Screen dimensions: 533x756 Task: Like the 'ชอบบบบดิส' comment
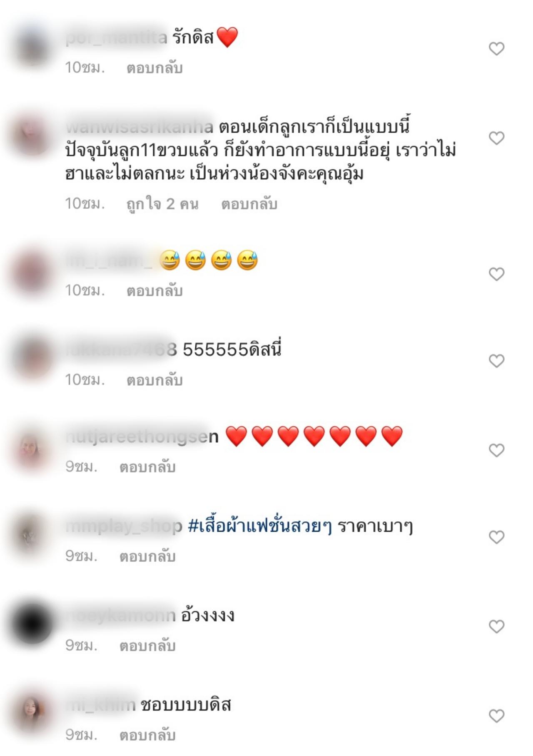[496, 716]
